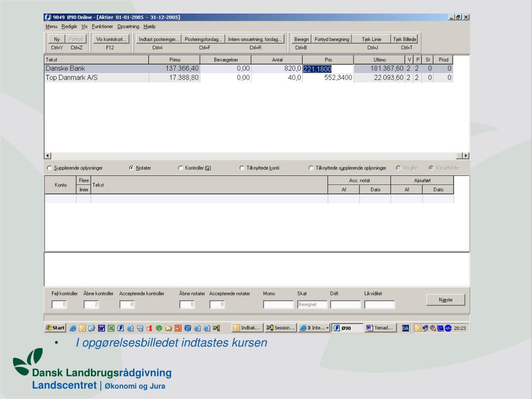Click Intern omsætning, forslag... button
The width and height of the screenshot is (532, 399).
(x=255, y=39)
